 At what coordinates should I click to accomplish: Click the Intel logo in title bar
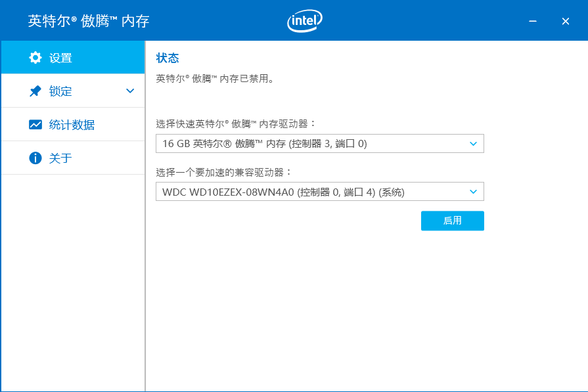coord(305,21)
